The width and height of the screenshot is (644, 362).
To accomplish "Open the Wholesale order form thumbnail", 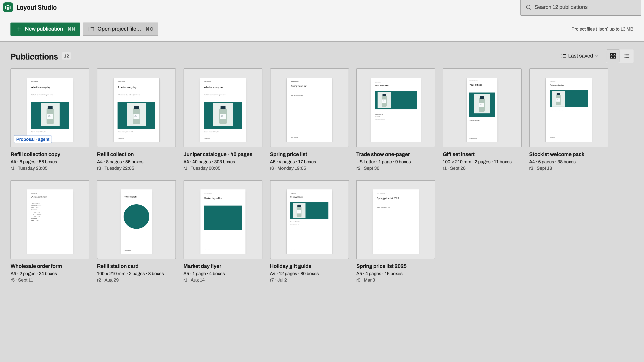I will pyautogui.click(x=50, y=220).
